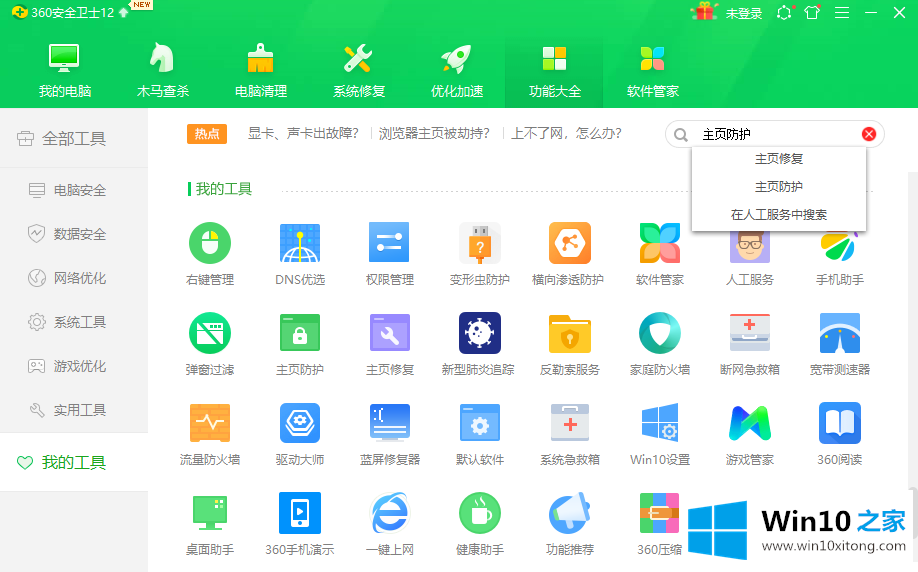
Task: Click the message notification icon in title bar
Action: (784, 12)
